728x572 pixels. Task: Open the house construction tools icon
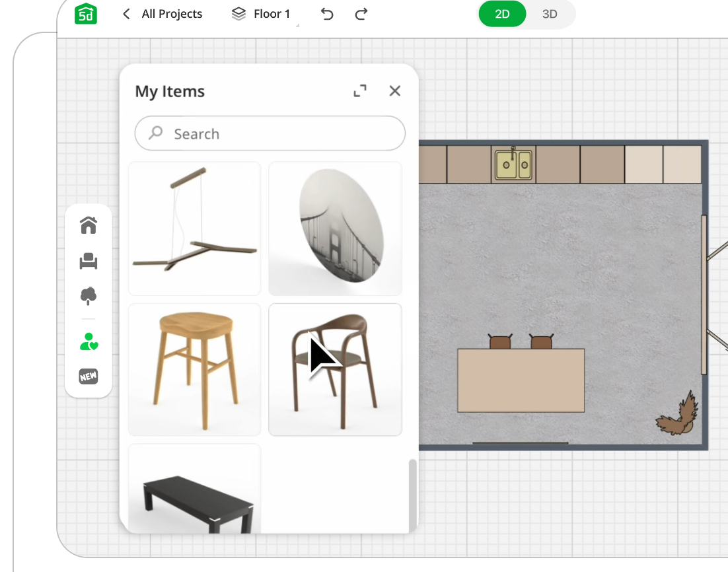[x=89, y=225]
